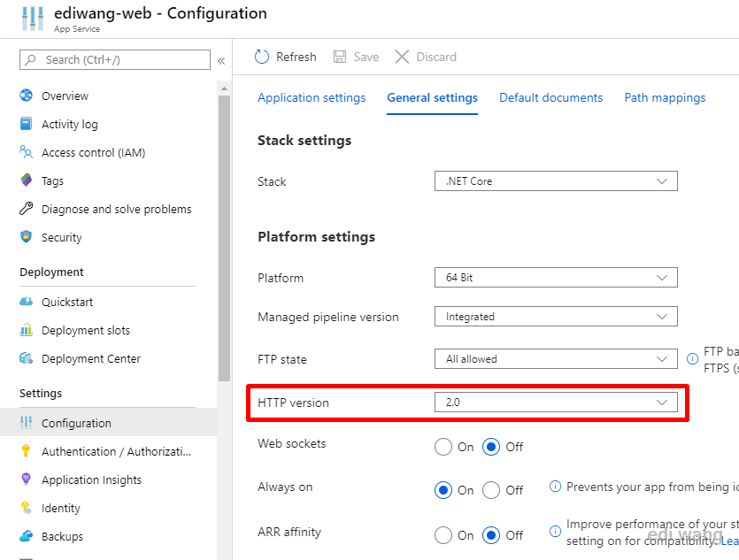
Task: Click the Refresh circular arrow icon
Action: (262, 57)
